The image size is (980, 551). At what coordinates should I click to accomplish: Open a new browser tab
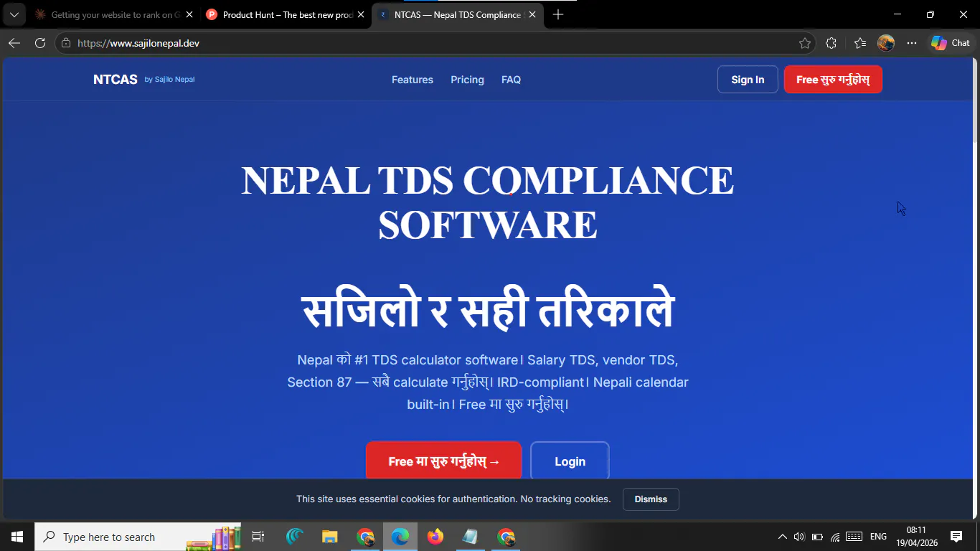pos(558,14)
